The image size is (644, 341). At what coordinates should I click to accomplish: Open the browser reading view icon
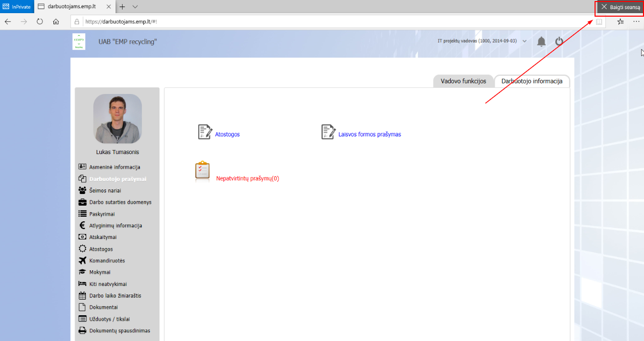(x=599, y=22)
